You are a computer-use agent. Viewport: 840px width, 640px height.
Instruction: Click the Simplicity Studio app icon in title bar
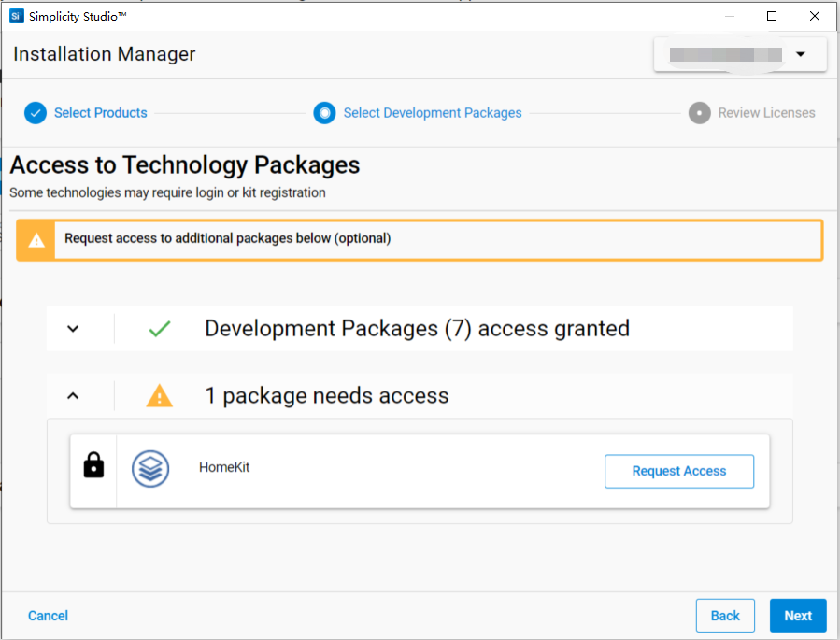16,16
